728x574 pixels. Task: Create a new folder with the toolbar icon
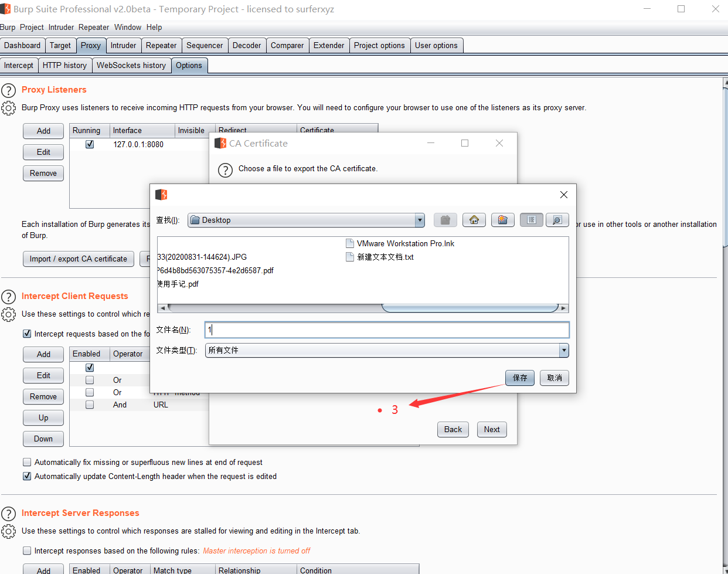pyautogui.click(x=503, y=220)
